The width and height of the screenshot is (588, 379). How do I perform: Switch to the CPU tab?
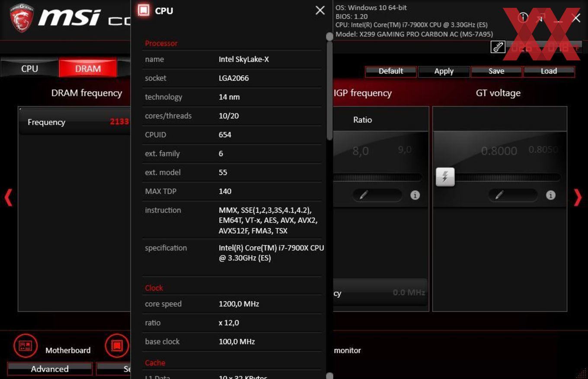[x=29, y=68]
